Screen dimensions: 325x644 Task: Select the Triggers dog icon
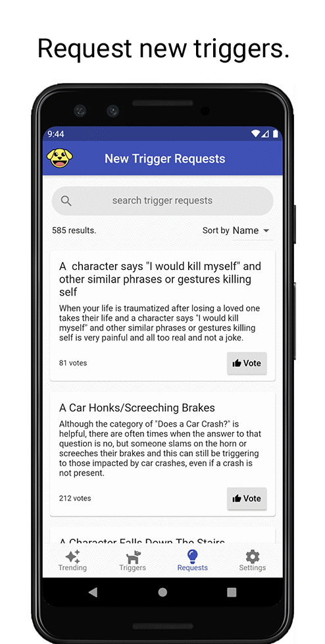click(x=133, y=557)
